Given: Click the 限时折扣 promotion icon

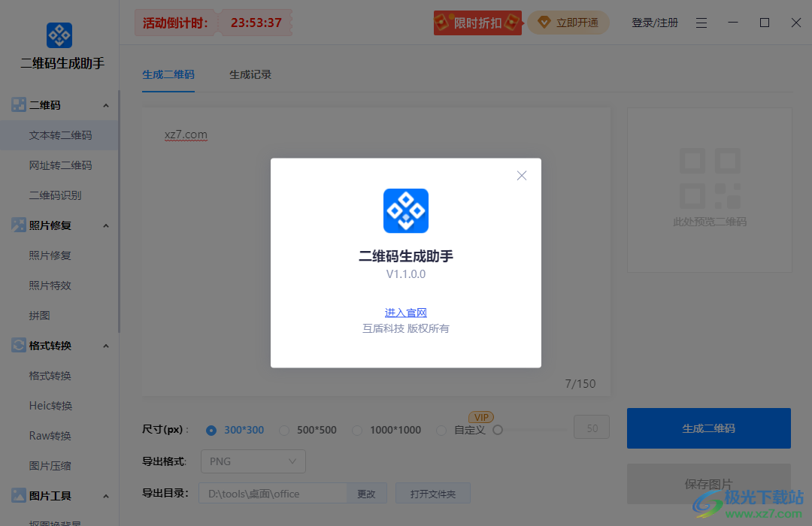Looking at the screenshot, I should pyautogui.click(x=477, y=23).
